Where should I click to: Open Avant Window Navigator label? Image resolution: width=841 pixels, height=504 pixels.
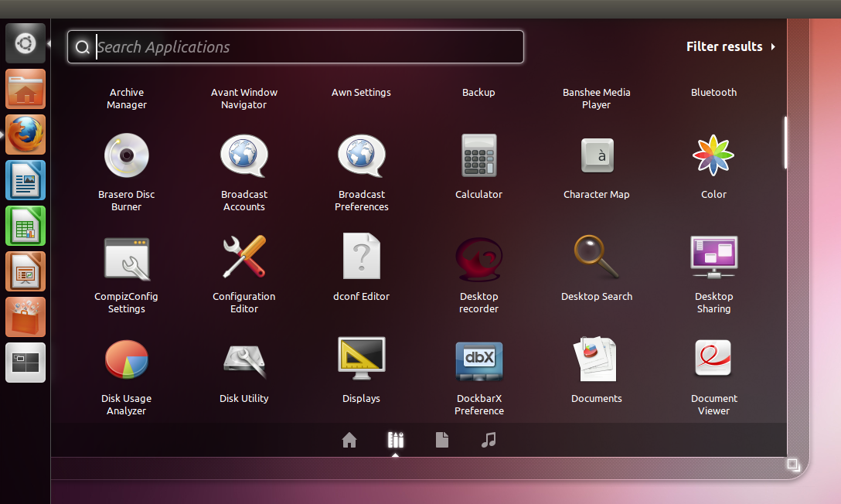click(x=244, y=99)
